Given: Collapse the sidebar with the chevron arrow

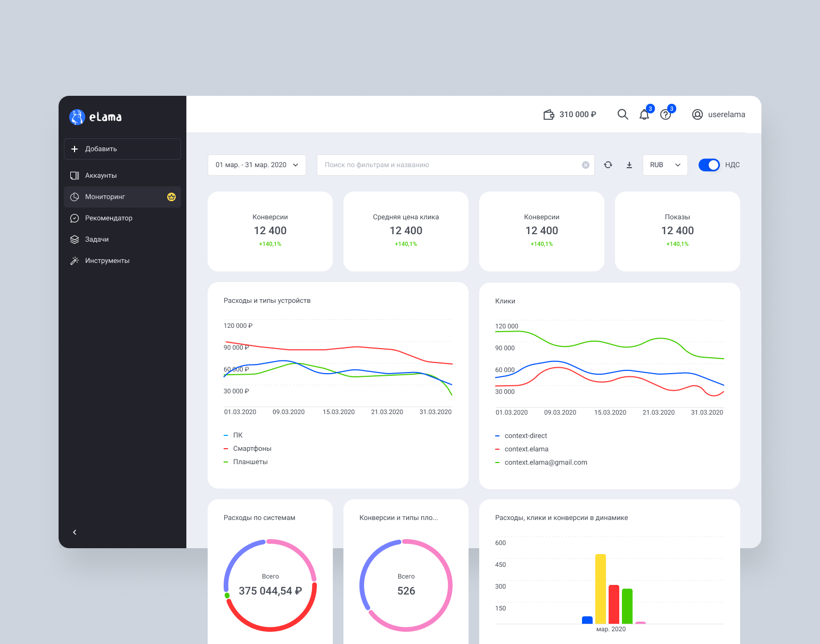Looking at the screenshot, I should pos(75,532).
